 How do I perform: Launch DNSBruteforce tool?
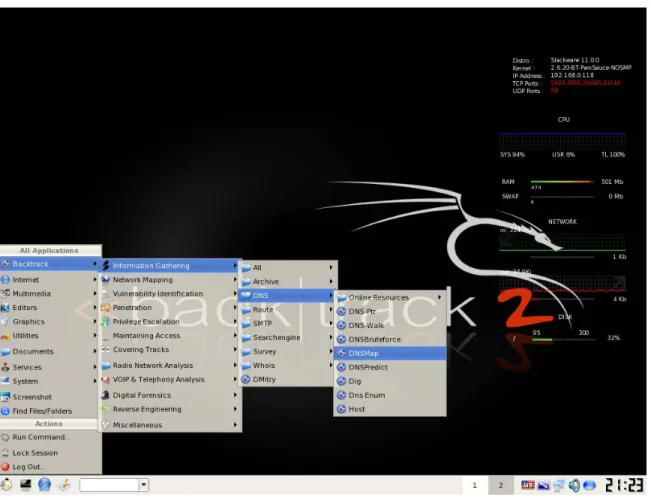(390, 339)
